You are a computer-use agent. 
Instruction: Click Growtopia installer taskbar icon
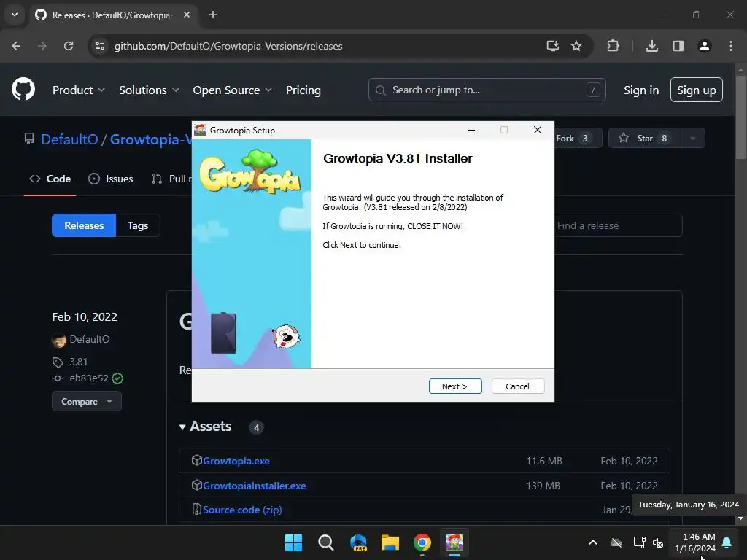point(454,542)
